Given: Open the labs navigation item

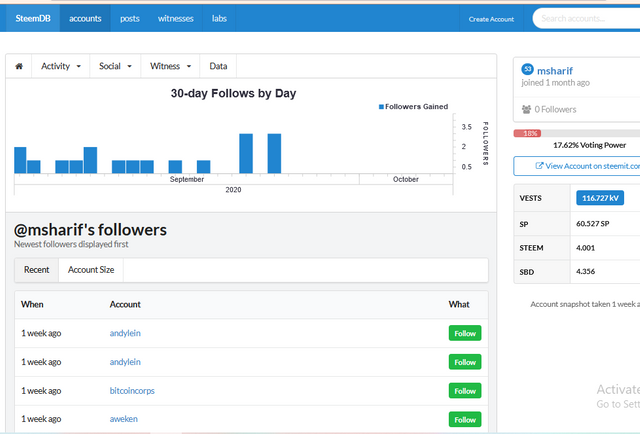Looking at the screenshot, I should [219, 18].
